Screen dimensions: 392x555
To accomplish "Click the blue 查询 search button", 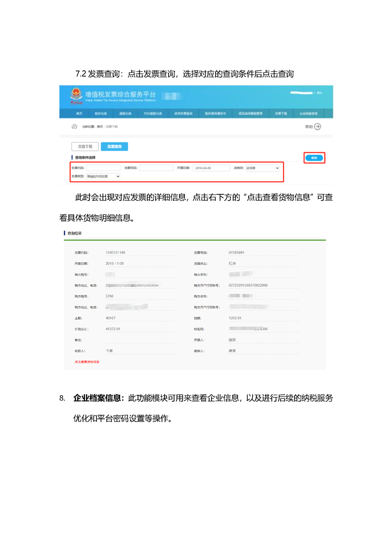I will pyautogui.click(x=314, y=158).
